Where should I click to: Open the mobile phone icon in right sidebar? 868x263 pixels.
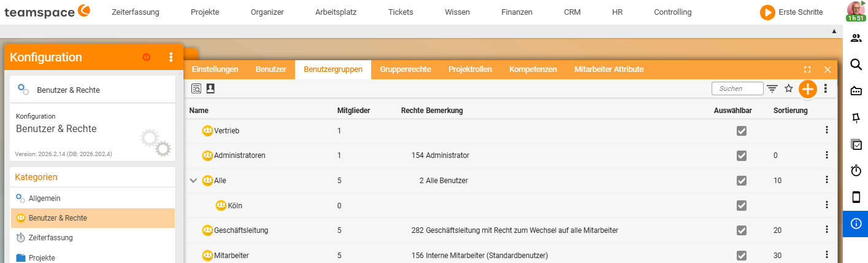(856, 197)
